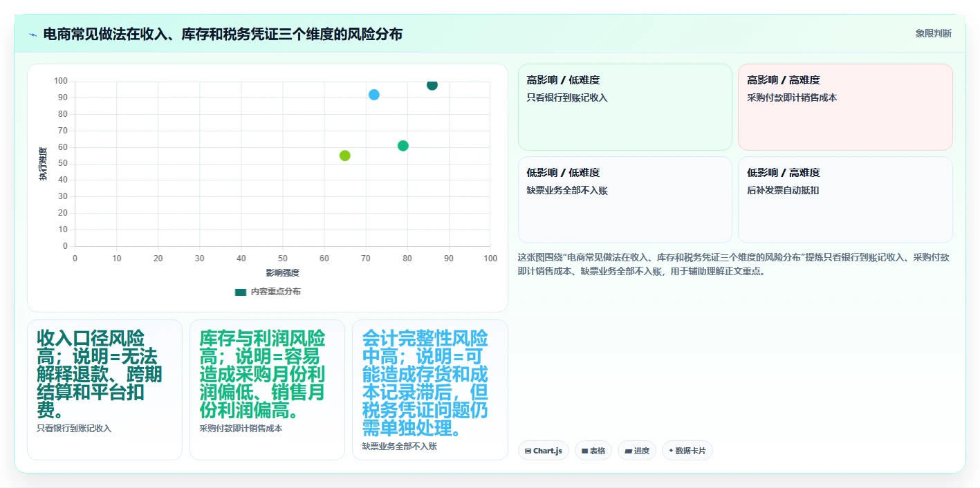Image resolution: width=980 pixels, height=488 pixels.
Task: Open the 高影响 / 低难度 quadrant card
Action: click(625, 107)
